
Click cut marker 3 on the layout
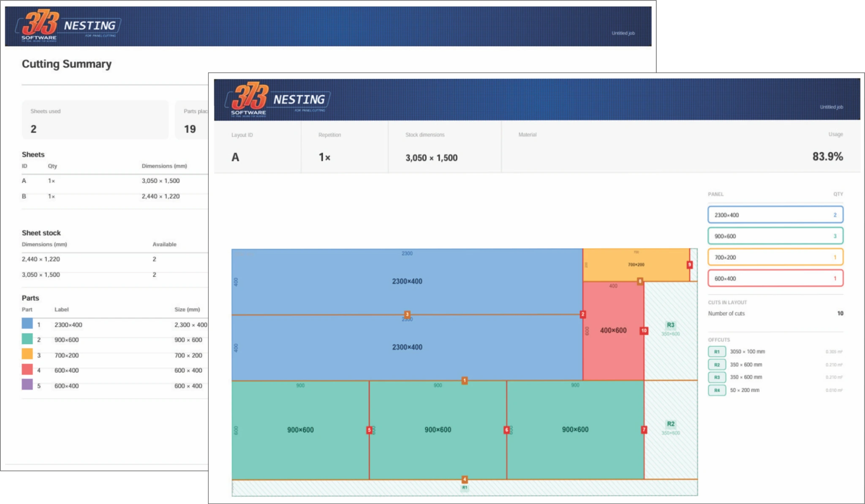point(407,314)
